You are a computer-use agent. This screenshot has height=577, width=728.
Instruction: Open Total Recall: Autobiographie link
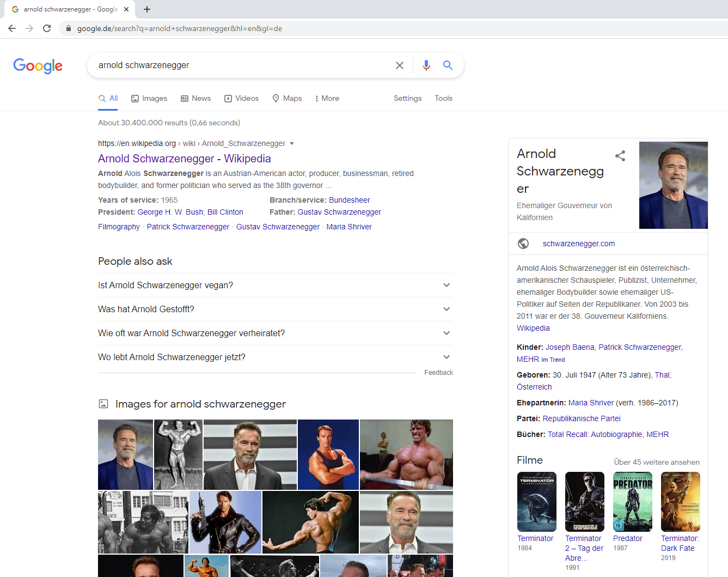595,434
